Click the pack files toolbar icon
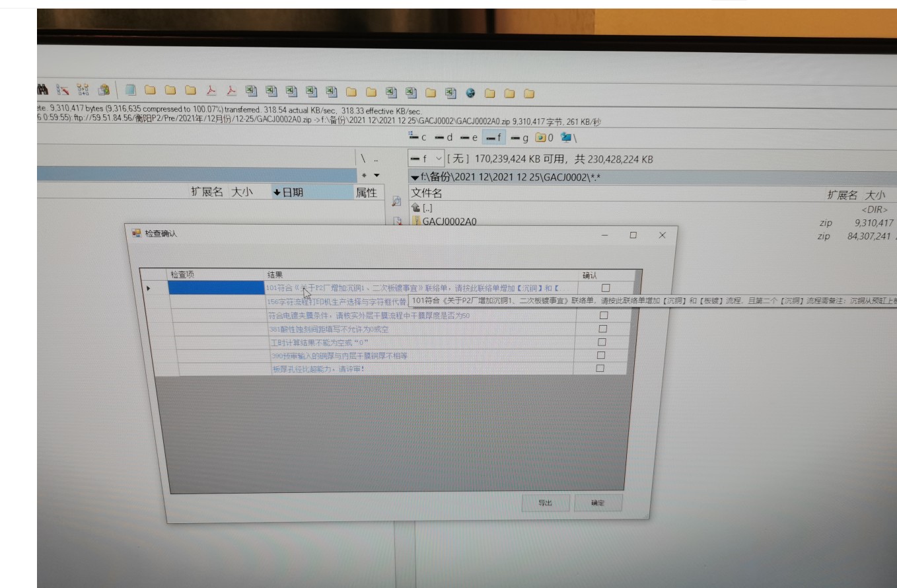This screenshot has width=897, height=588. coord(104,90)
